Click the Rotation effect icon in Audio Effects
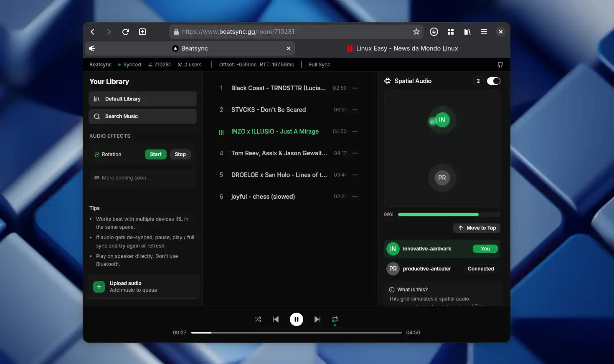This screenshot has height=364, width=614. (96, 154)
